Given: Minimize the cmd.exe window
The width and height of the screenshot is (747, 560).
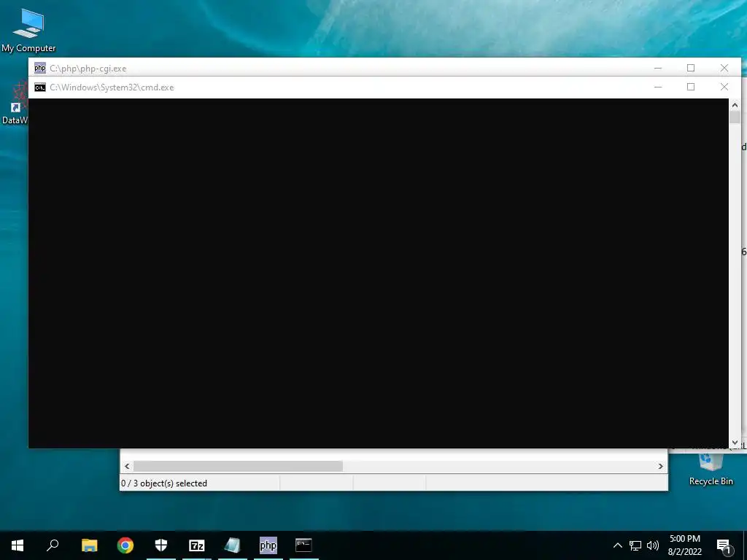Looking at the screenshot, I should [658, 87].
